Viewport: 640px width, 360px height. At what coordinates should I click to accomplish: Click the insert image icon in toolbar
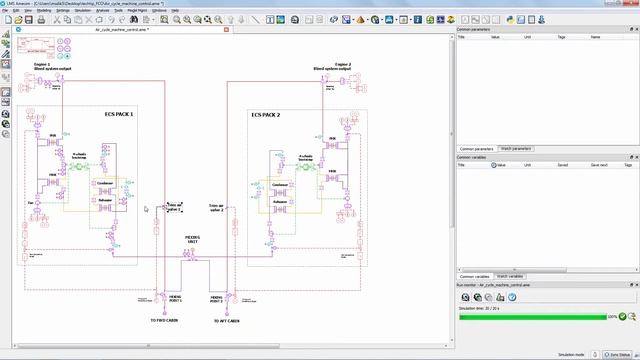[x=280, y=20]
